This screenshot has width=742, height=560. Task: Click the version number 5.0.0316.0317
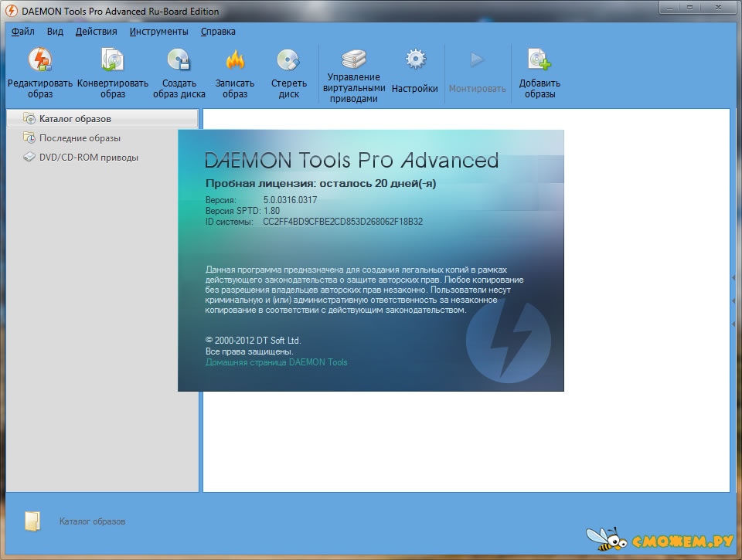coord(290,199)
